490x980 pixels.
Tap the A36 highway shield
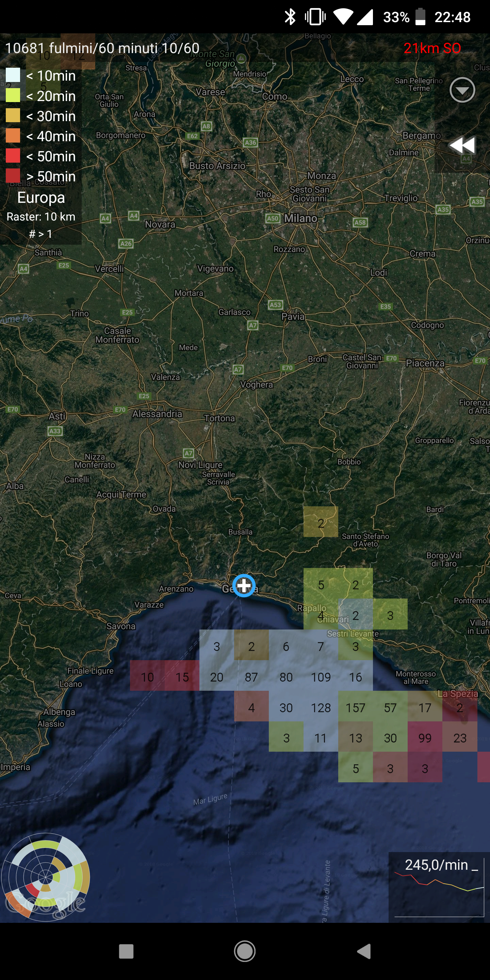[x=250, y=143]
